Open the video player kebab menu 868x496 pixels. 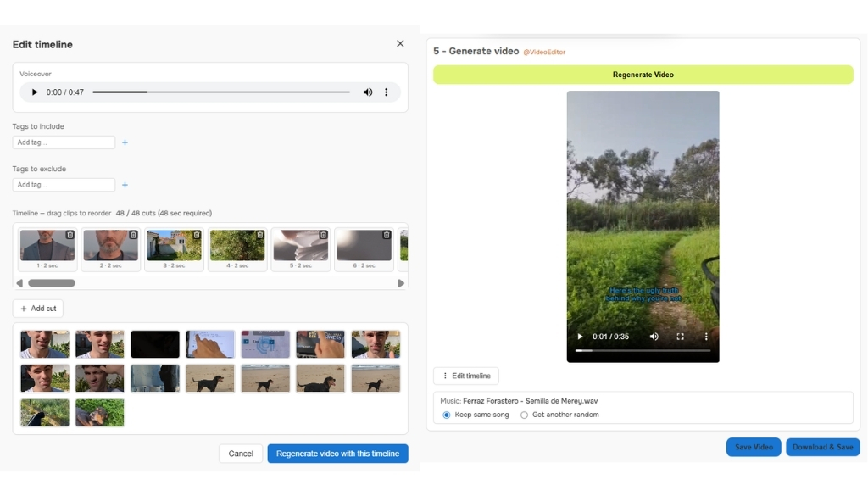pyautogui.click(x=707, y=337)
